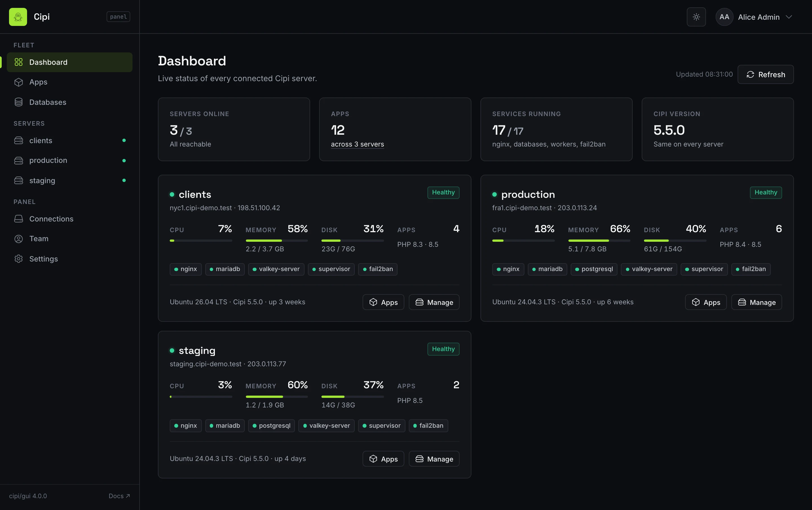
Task: Click the valkey-server chip on clients card
Action: click(x=276, y=269)
